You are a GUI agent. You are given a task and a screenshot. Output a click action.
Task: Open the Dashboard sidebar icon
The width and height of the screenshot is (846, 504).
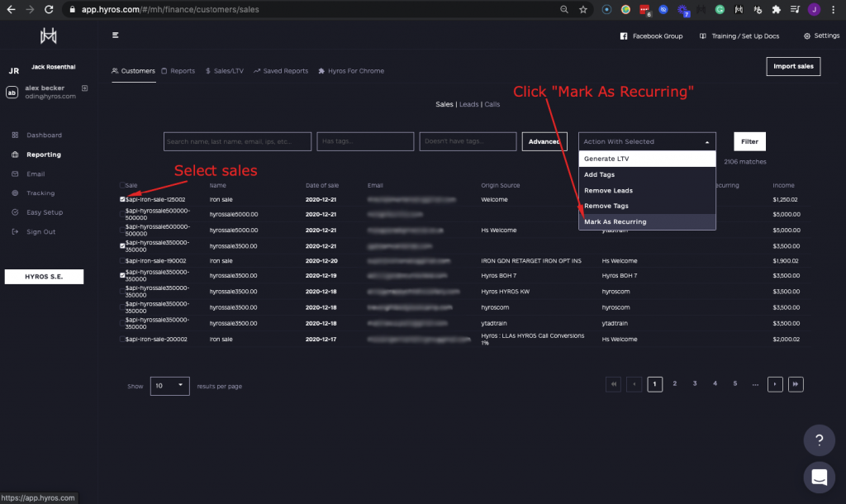pyautogui.click(x=15, y=135)
